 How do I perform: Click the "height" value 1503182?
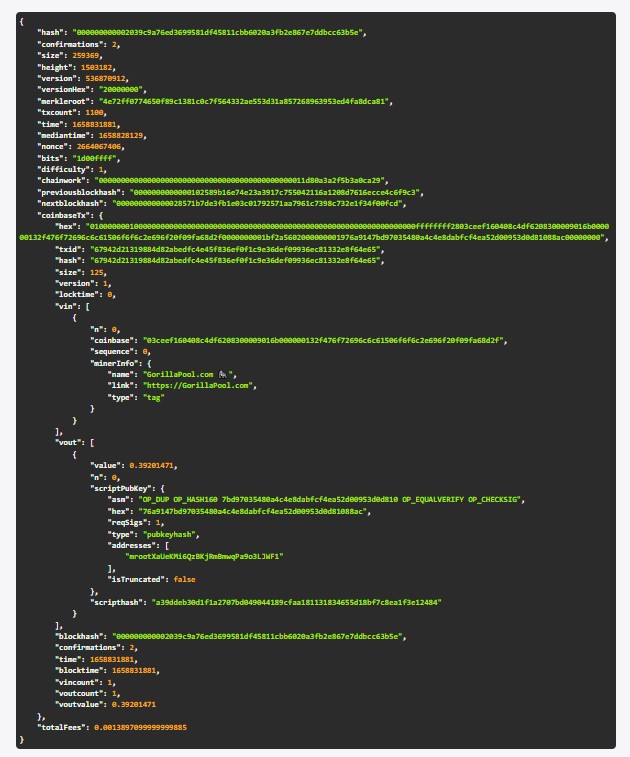(x=97, y=67)
